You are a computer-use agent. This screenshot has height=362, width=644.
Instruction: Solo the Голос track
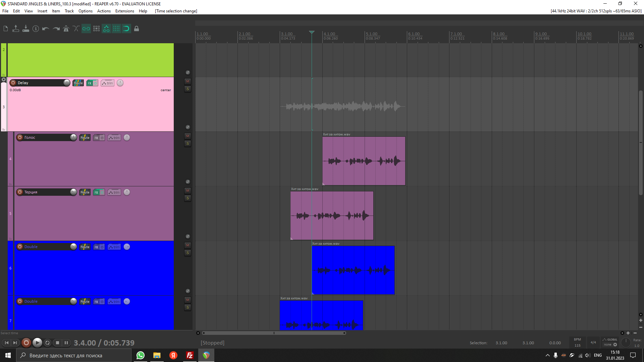coord(188,143)
